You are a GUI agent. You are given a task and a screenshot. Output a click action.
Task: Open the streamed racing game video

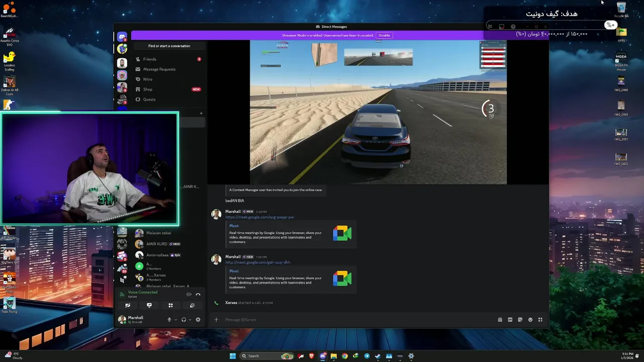click(378, 113)
